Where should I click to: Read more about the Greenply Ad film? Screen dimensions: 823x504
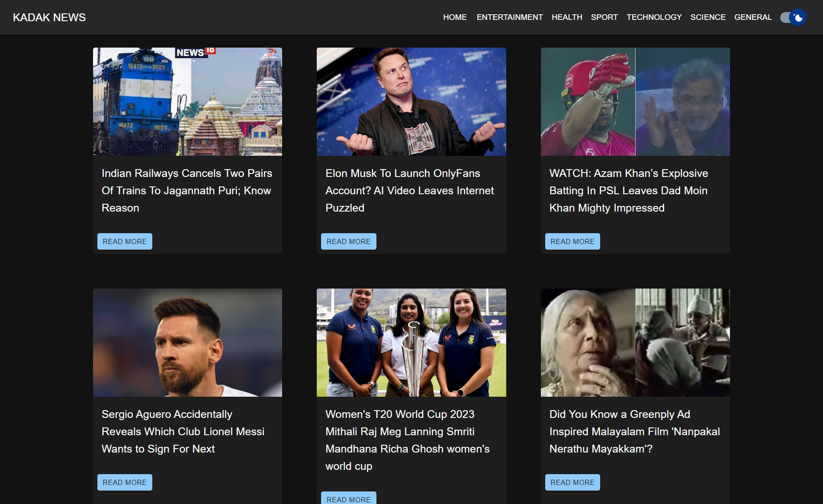(x=572, y=482)
